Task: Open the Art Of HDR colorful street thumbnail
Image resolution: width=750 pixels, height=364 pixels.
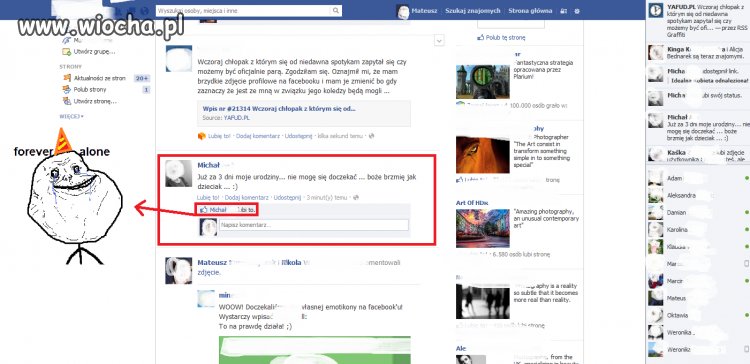Action: click(483, 228)
